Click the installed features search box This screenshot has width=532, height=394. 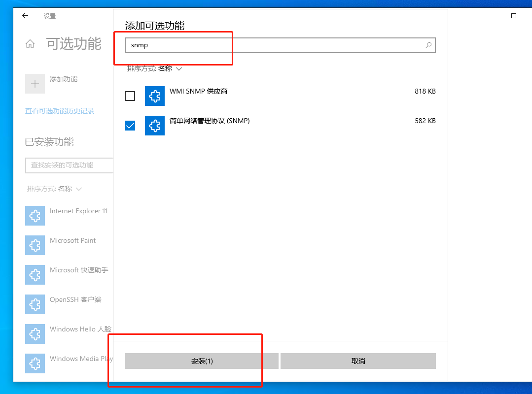(x=69, y=165)
